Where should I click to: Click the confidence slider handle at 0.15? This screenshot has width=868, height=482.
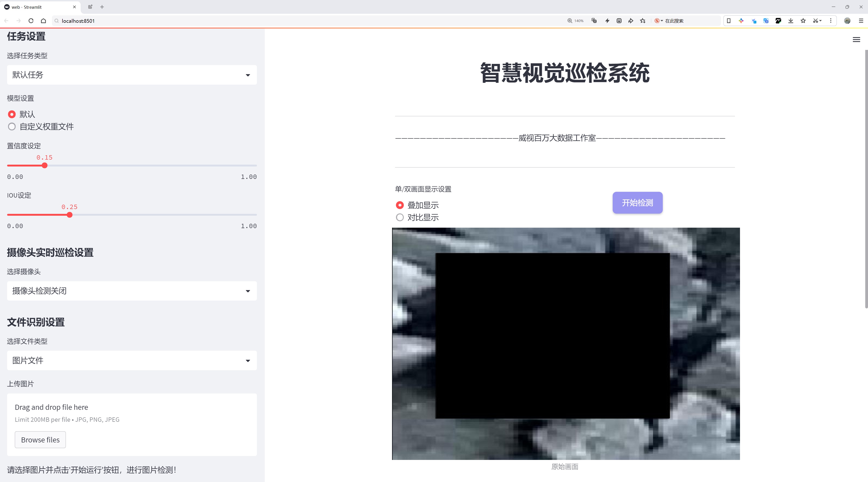(x=45, y=166)
